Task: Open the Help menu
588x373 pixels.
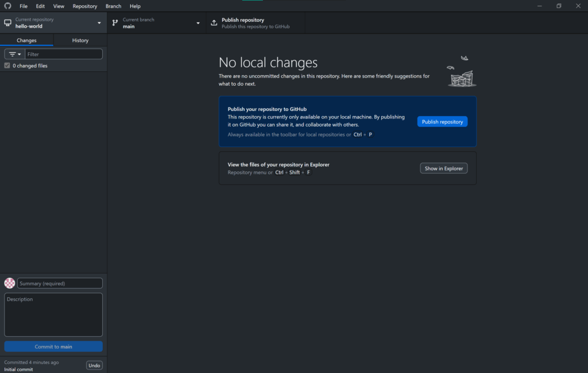Action: coord(135,6)
